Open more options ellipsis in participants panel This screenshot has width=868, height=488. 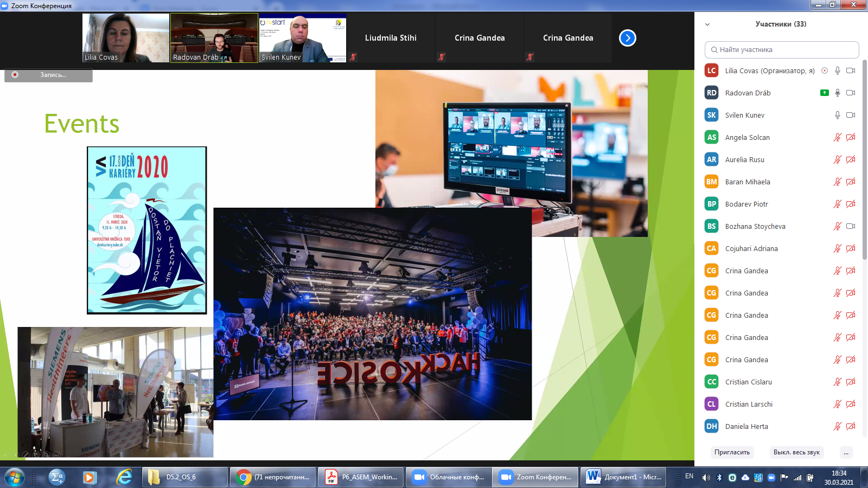[x=846, y=452]
